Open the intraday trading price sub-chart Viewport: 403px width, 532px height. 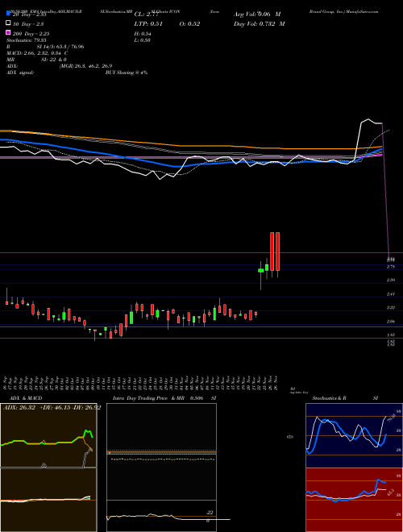[x=161, y=451]
